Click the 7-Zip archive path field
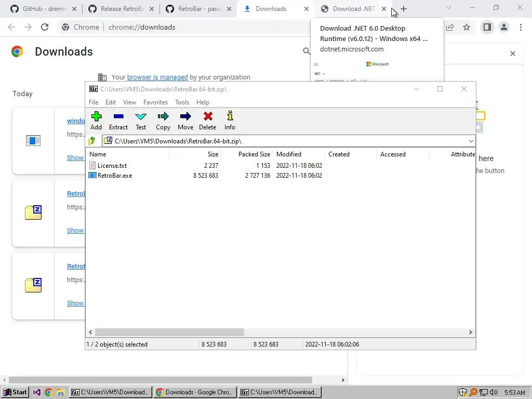532x399 pixels. pos(285,141)
